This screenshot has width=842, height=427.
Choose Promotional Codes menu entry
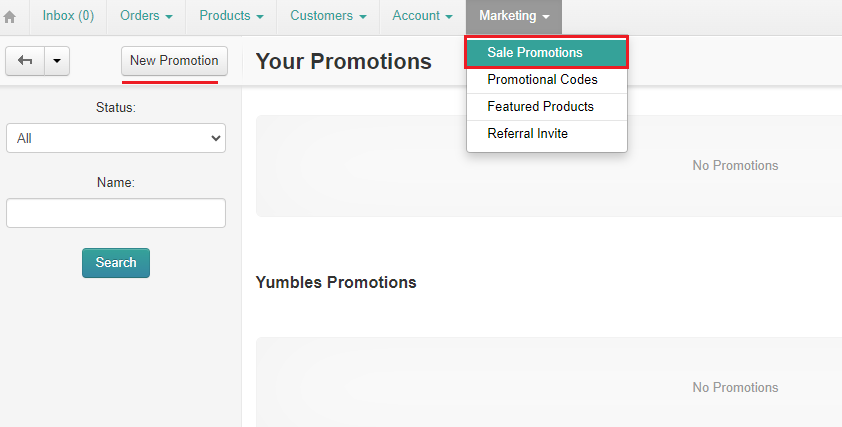click(x=546, y=79)
